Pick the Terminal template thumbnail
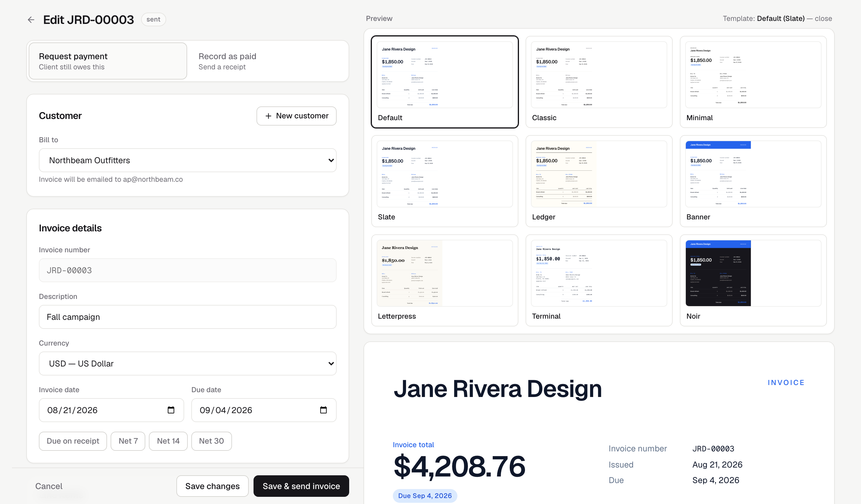 pyautogui.click(x=599, y=280)
